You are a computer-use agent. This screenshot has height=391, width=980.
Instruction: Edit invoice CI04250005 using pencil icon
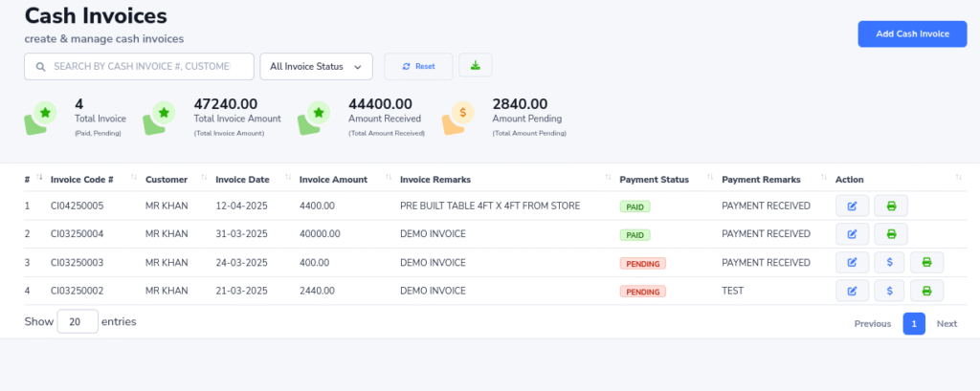852,206
